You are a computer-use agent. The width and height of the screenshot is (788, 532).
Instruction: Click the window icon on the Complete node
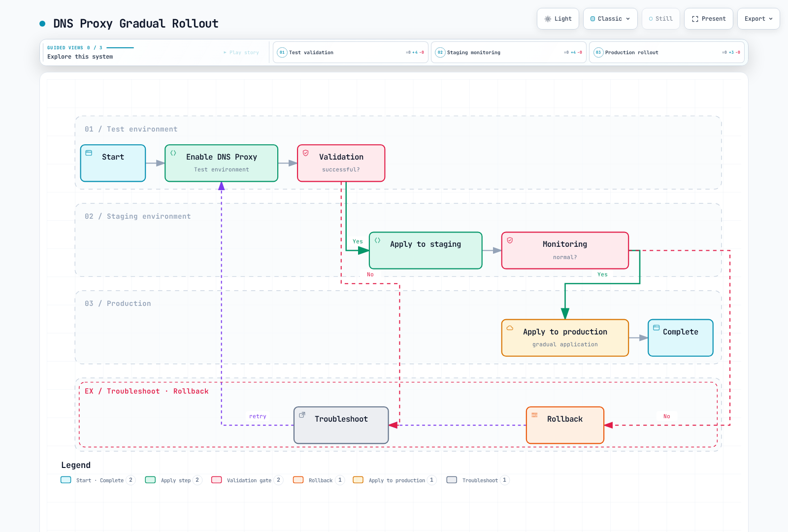(657, 328)
